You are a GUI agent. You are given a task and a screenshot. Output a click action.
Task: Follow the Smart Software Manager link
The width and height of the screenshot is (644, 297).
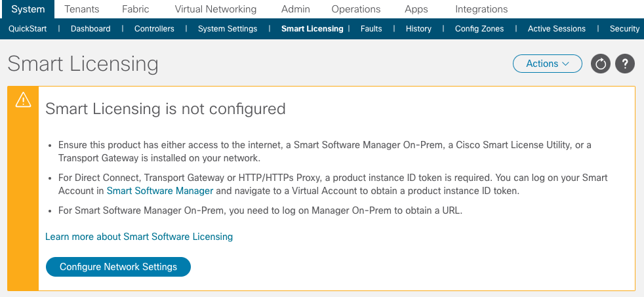coord(160,191)
